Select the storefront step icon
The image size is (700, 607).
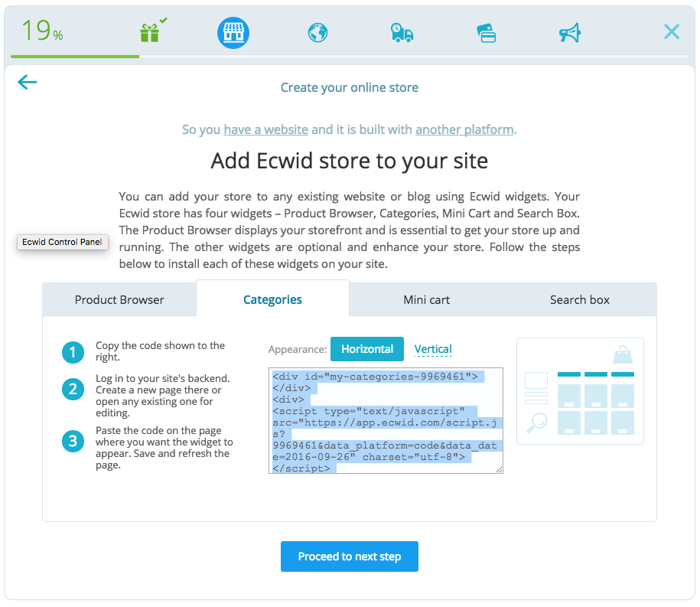click(x=233, y=33)
